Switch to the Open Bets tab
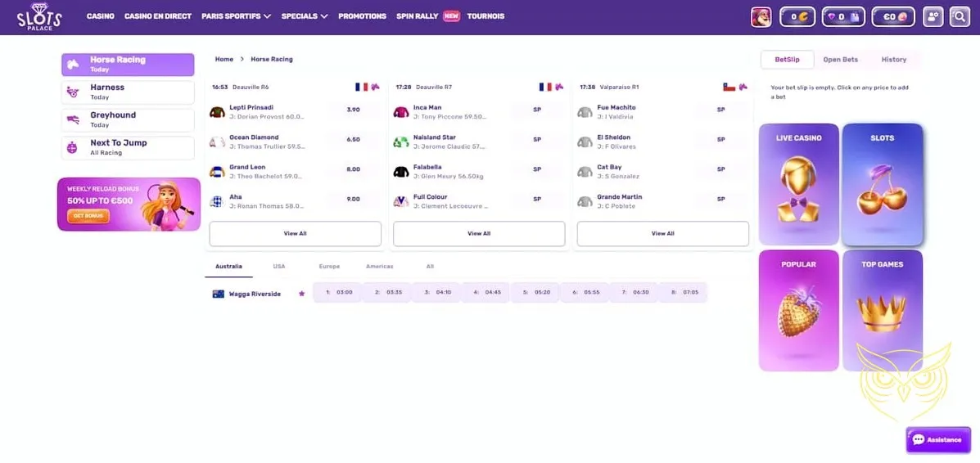 (840, 60)
